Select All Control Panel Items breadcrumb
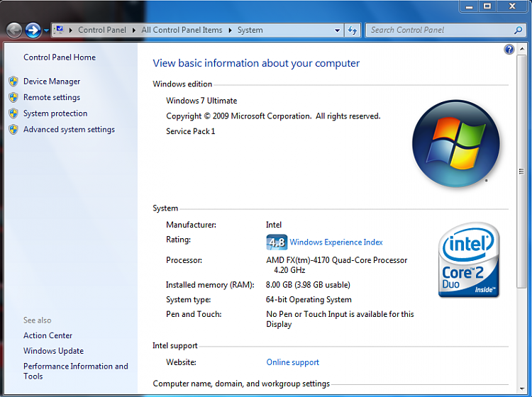Image resolution: width=532 pixels, height=397 pixels. coord(182,30)
